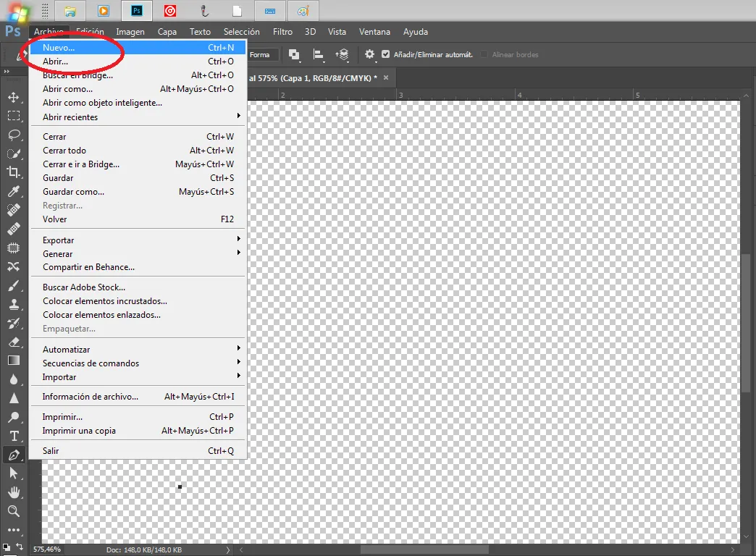Swap foreground and background colors arrows

(20, 547)
